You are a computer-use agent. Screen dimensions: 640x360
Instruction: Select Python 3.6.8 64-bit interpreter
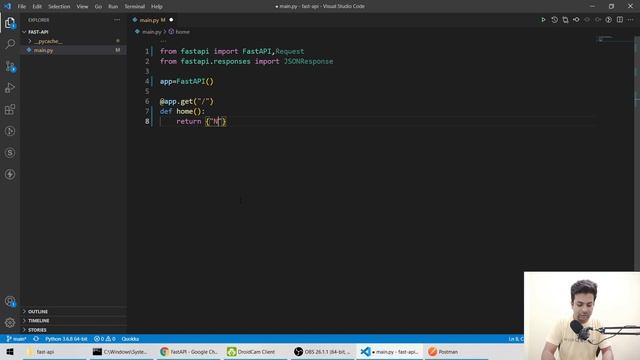66,339
